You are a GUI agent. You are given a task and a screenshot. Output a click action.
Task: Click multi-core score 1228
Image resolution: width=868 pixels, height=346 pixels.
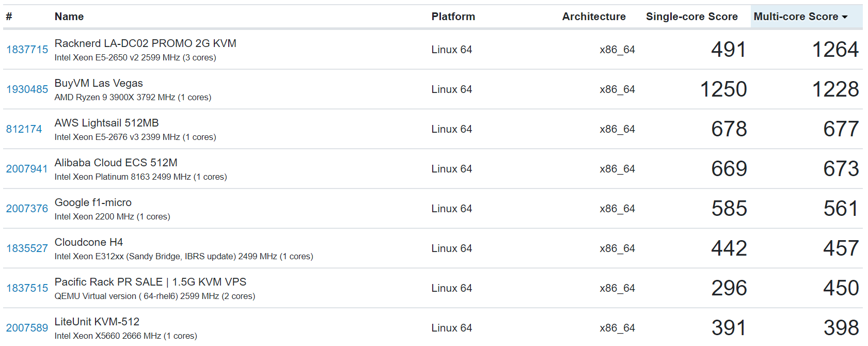point(835,89)
